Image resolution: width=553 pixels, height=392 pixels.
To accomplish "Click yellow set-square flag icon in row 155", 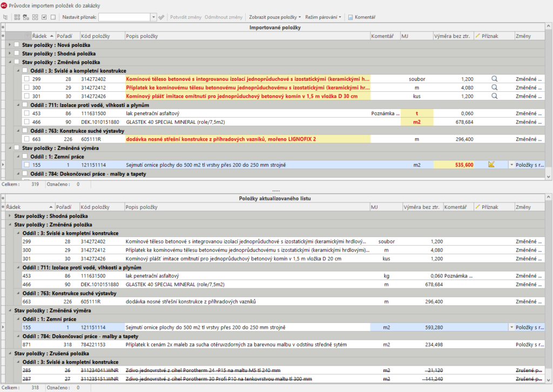I will [x=491, y=165].
